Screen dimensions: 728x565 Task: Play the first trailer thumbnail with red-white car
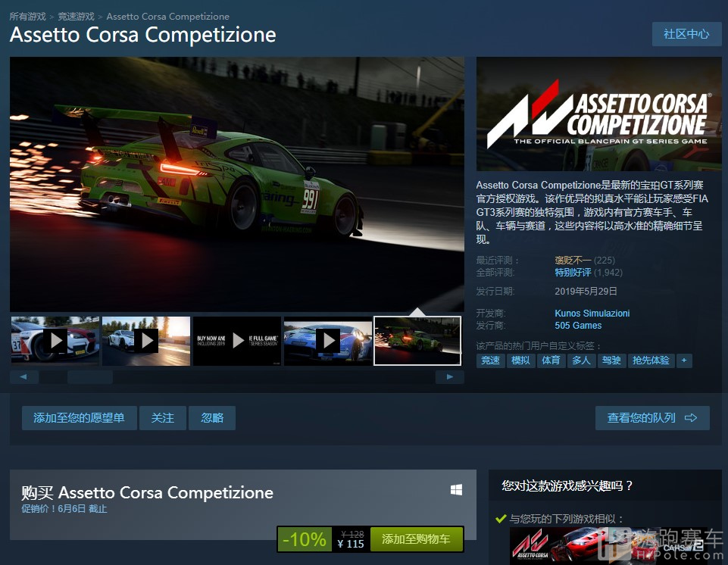[x=55, y=341]
